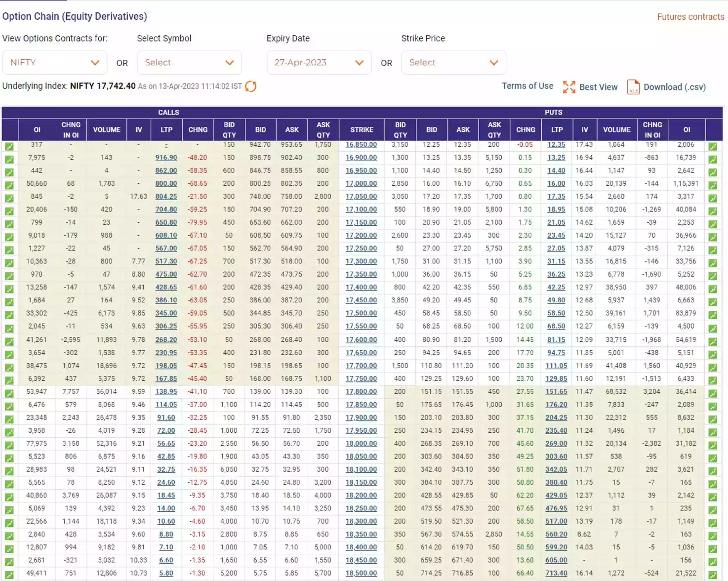Open strike price 17,500.00 link
This screenshot has width=728, height=581.
(361, 313)
